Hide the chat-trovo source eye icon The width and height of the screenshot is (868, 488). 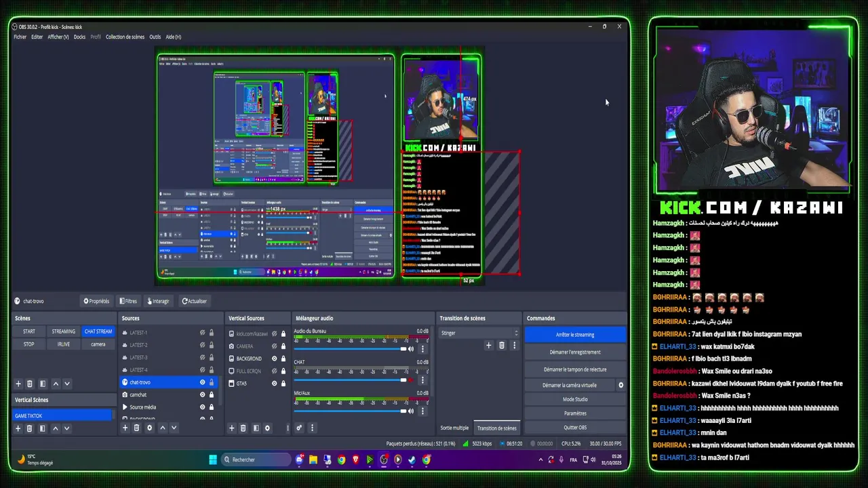202,382
